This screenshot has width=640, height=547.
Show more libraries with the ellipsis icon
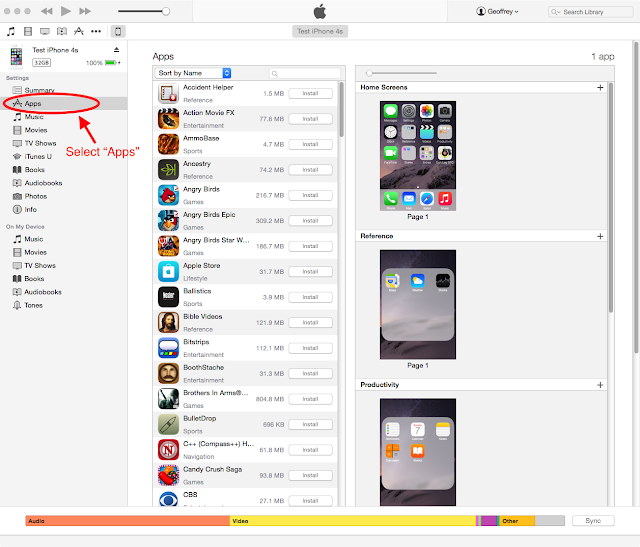[96, 31]
